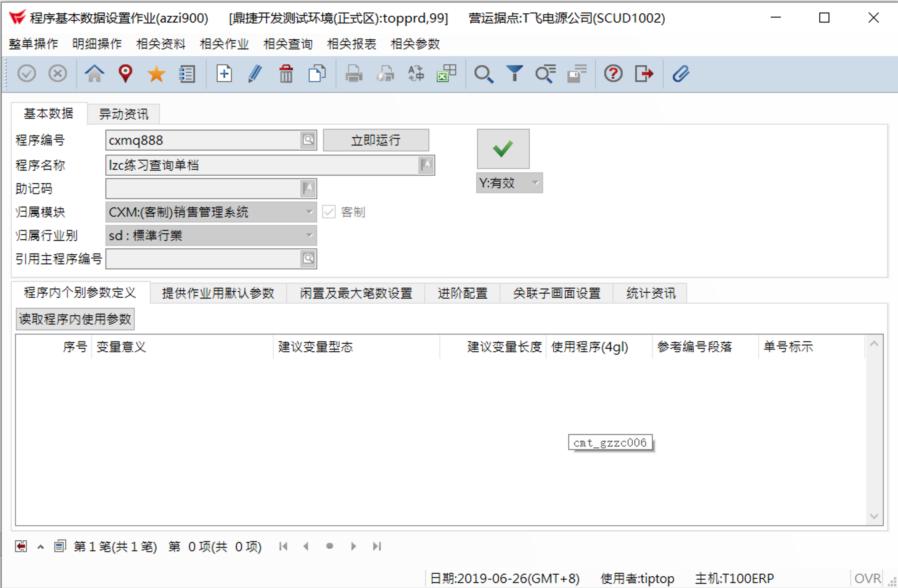
Task: Open the 相关报表 menu
Action: point(352,44)
